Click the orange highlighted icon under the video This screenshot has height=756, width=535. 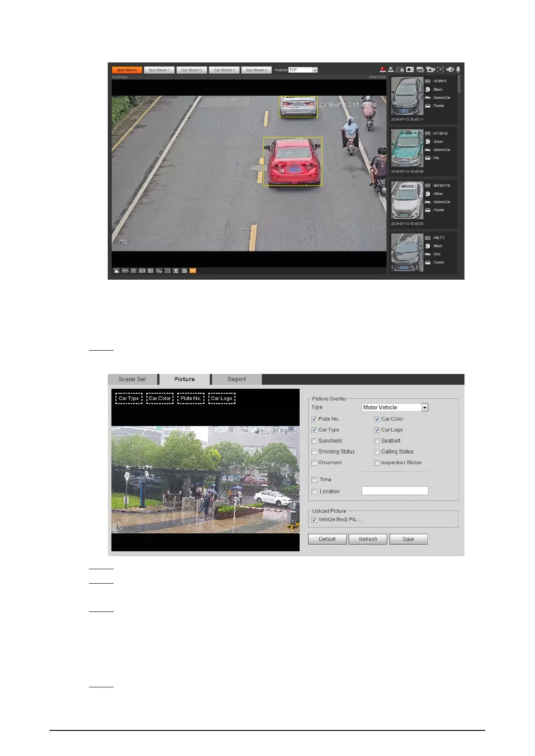coord(193,271)
